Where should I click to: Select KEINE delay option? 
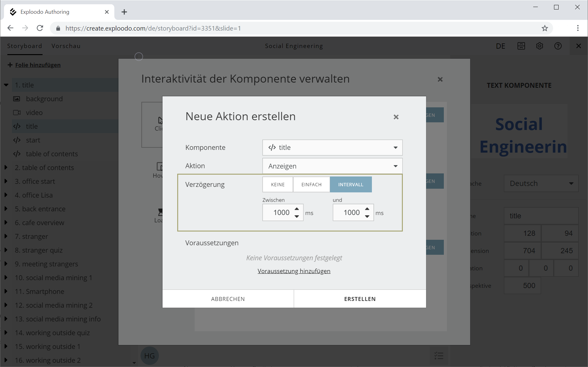coord(278,184)
